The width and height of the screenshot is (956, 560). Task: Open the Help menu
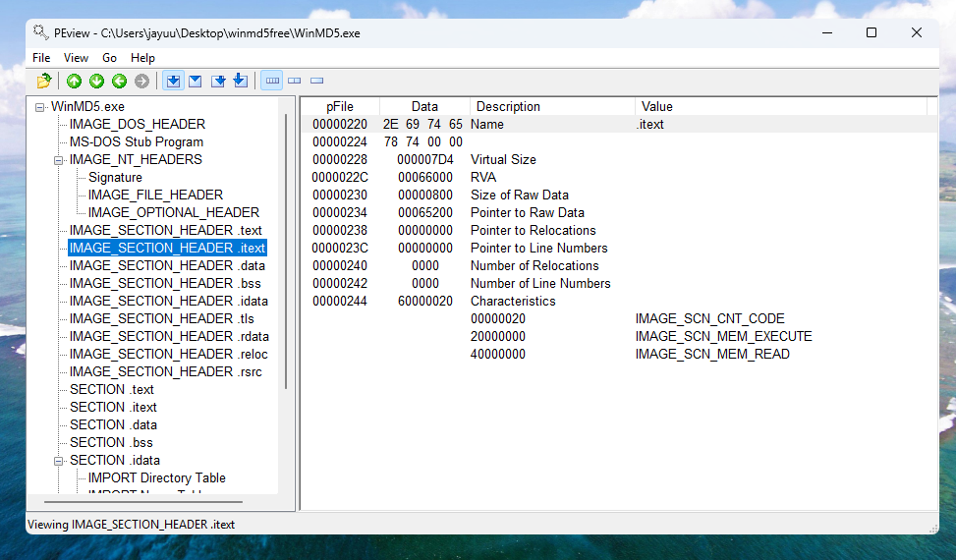coord(142,58)
